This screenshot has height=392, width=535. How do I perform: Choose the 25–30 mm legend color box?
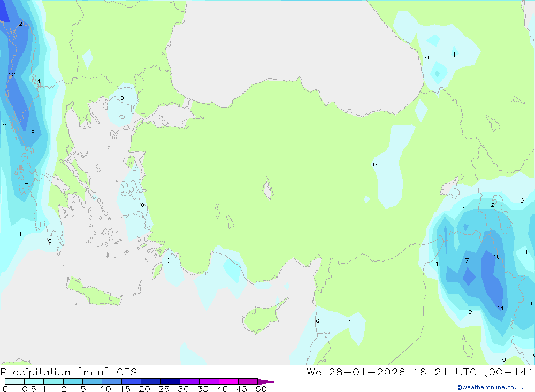tap(170, 381)
